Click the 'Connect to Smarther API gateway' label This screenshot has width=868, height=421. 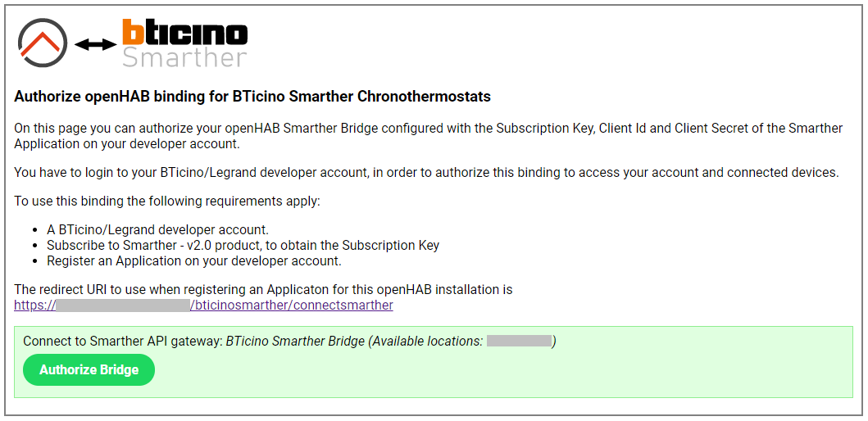pos(122,341)
